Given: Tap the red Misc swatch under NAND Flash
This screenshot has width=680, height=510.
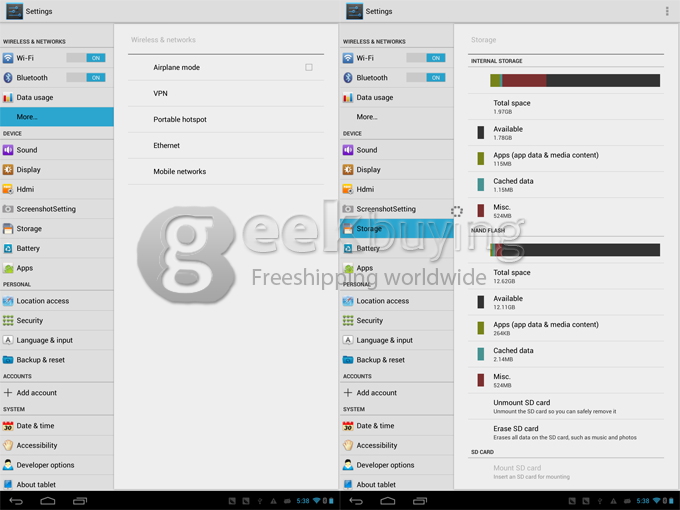Looking at the screenshot, I should tap(481, 380).
